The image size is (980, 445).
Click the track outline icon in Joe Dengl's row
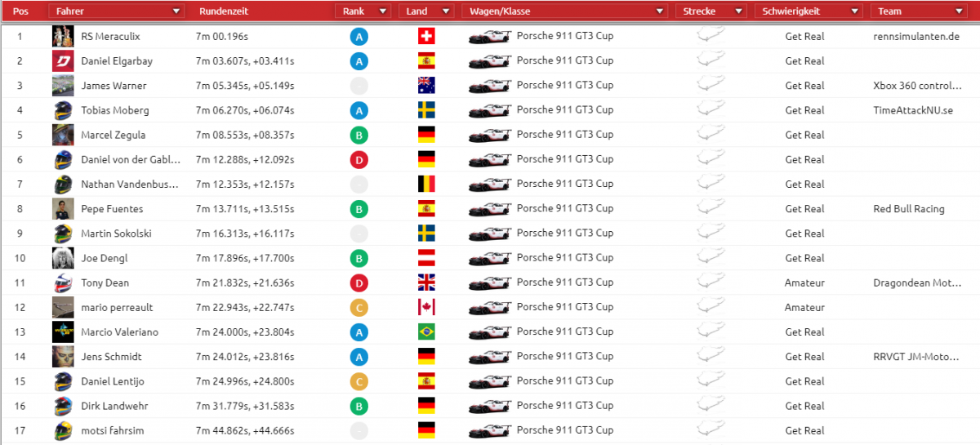point(710,258)
